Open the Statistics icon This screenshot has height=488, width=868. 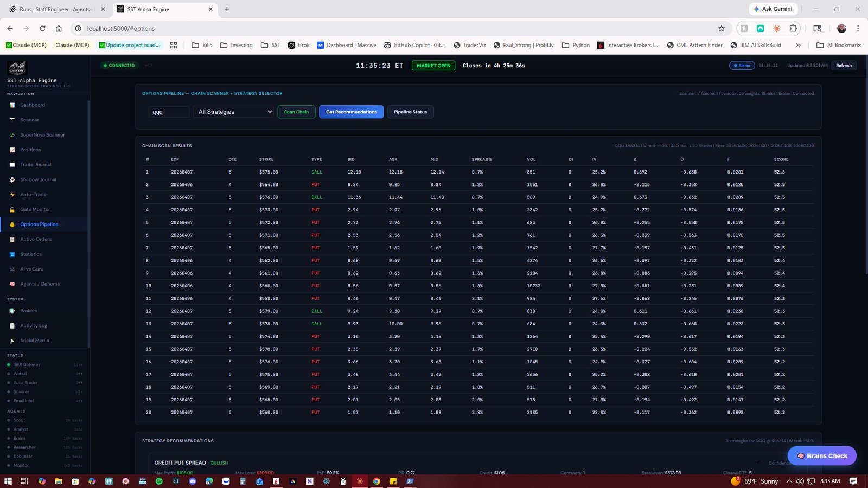coord(12,254)
